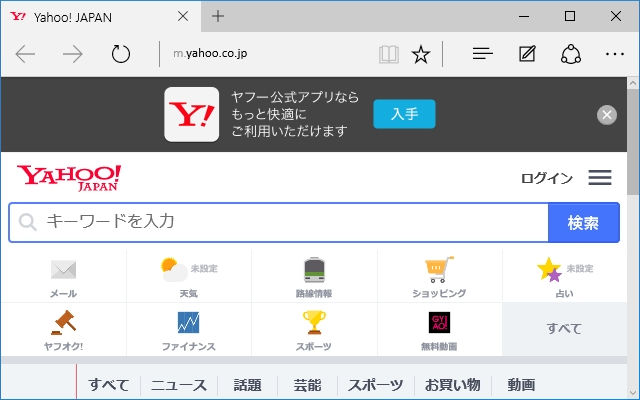Click the キーワードを入力 search field
This screenshot has width=640, height=400.
click(278, 222)
